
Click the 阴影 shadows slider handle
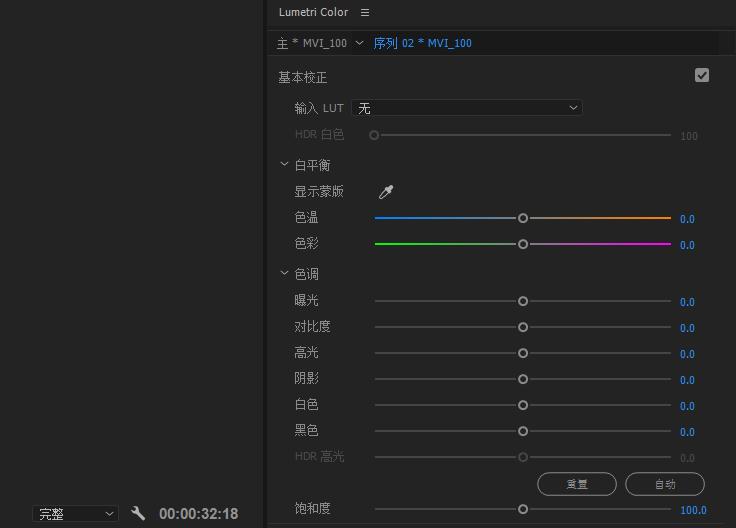tap(523, 379)
